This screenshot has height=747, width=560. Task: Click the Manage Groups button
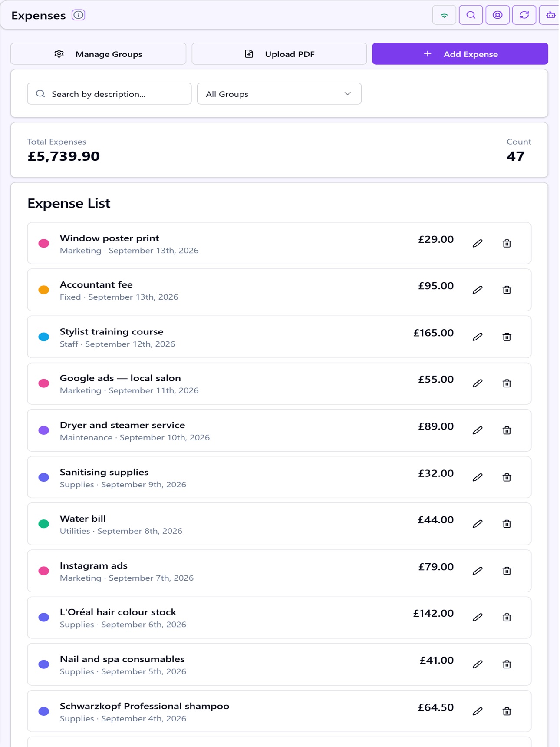tap(99, 54)
